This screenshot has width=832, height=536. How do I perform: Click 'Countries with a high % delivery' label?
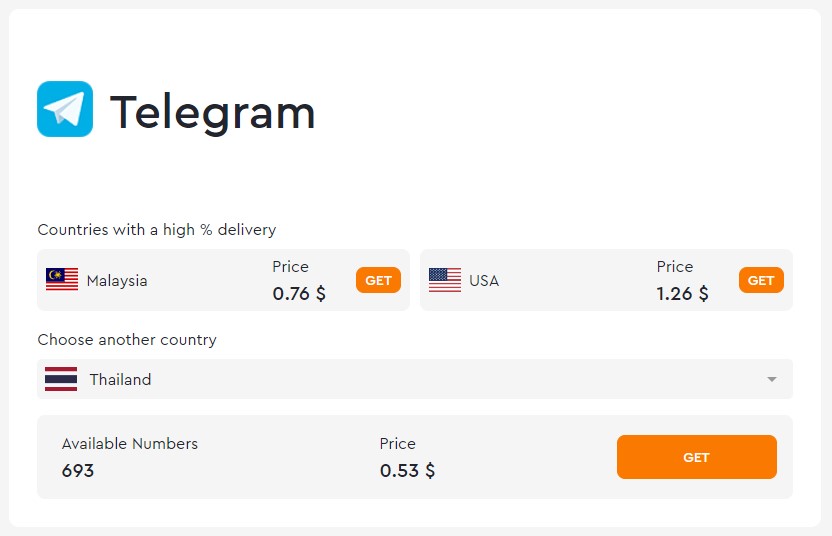tap(157, 230)
